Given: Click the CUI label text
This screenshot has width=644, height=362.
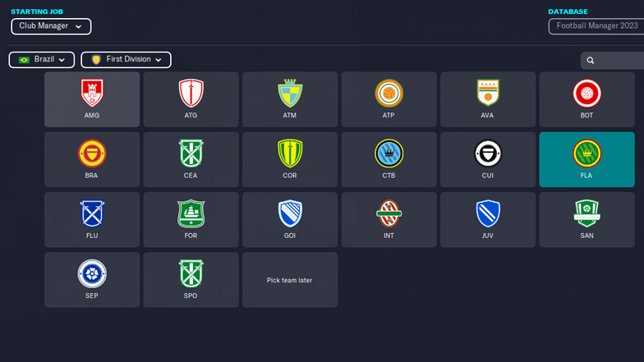Looking at the screenshot, I should click(488, 176).
